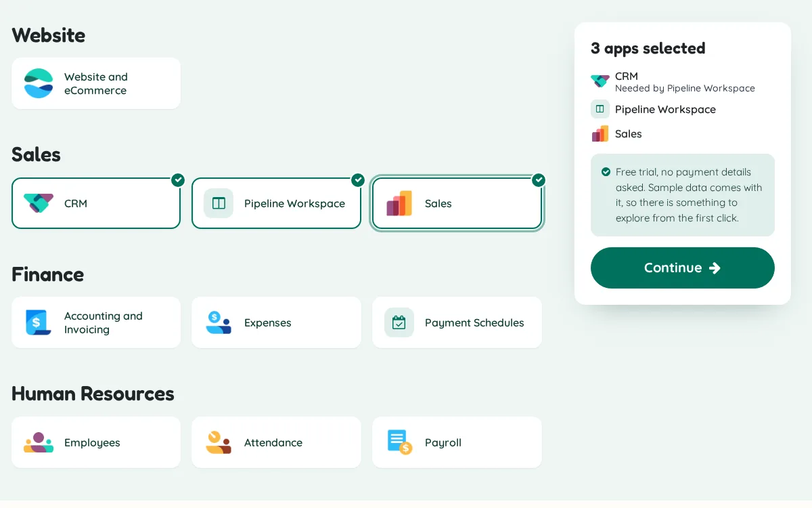Viewport: 812px width, 508px height.
Task: Click Pipeline Workspace label in the summary panel
Action: click(x=665, y=109)
